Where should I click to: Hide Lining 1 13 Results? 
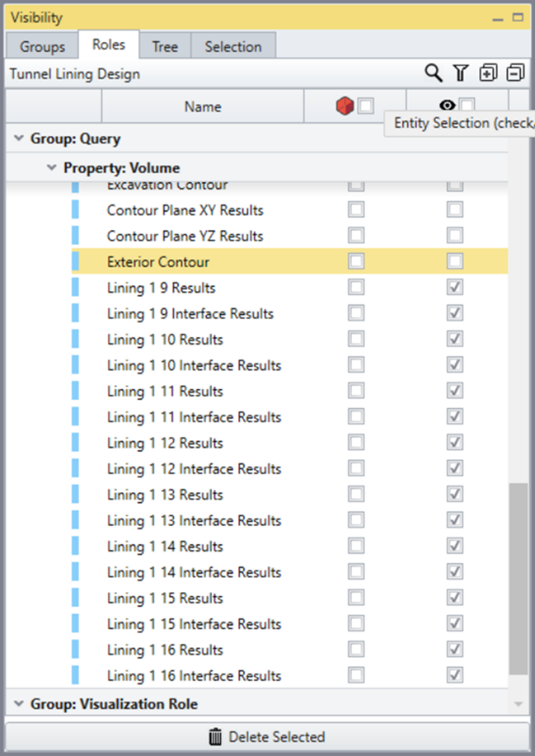point(455,494)
